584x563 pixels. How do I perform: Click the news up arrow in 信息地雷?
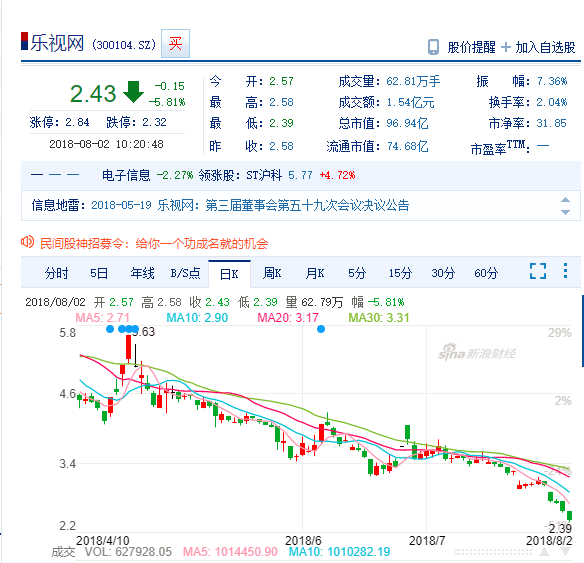click(x=565, y=200)
